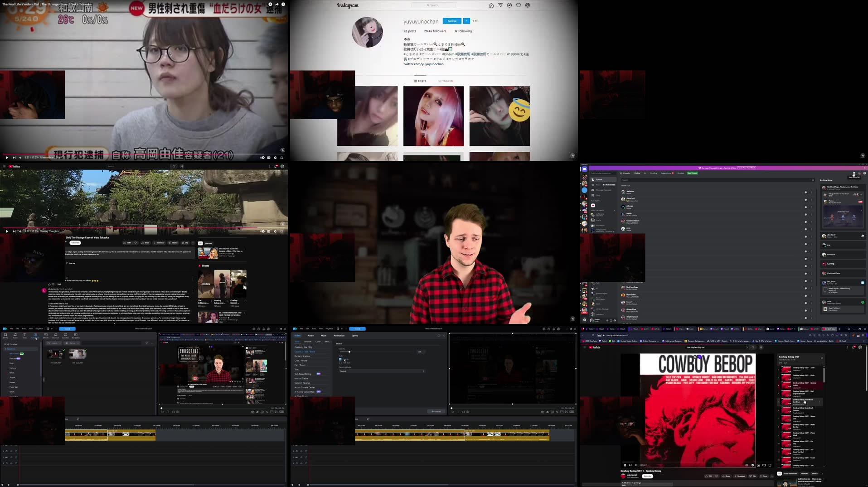Click the Instagram search field
Image resolution: width=868 pixels, height=487 pixels.
pos(433,5)
